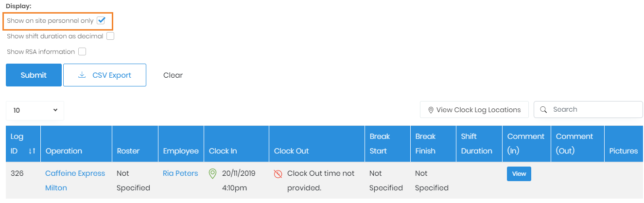Click the green clock-in location pin icon
Image resolution: width=644 pixels, height=203 pixels.
click(x=212, y=173)
